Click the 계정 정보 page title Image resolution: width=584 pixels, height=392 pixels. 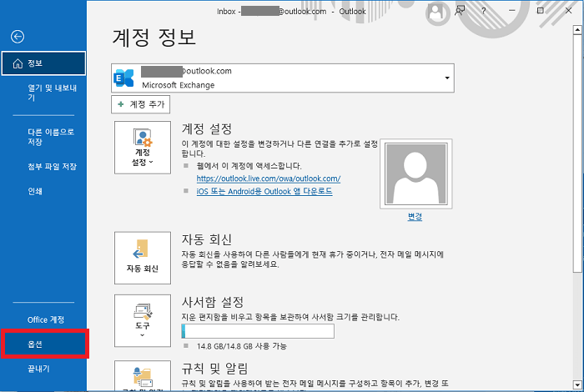[x=154, y=38]
